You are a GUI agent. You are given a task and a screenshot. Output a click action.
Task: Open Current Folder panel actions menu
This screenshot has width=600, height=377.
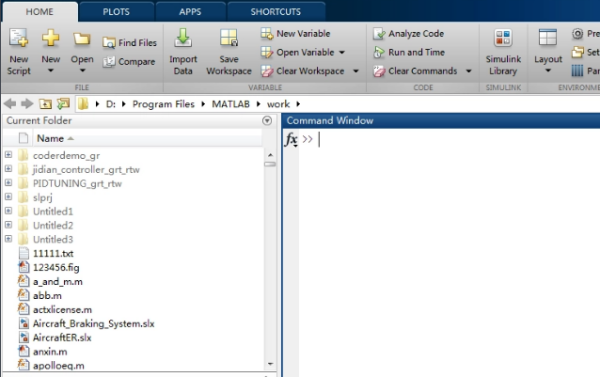coord(267,121)
